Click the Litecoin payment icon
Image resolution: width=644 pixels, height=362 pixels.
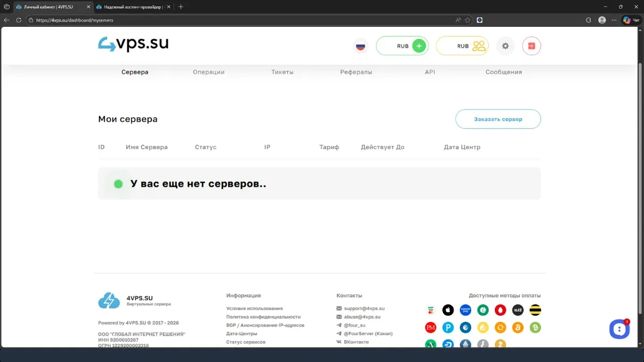point(483,344)
